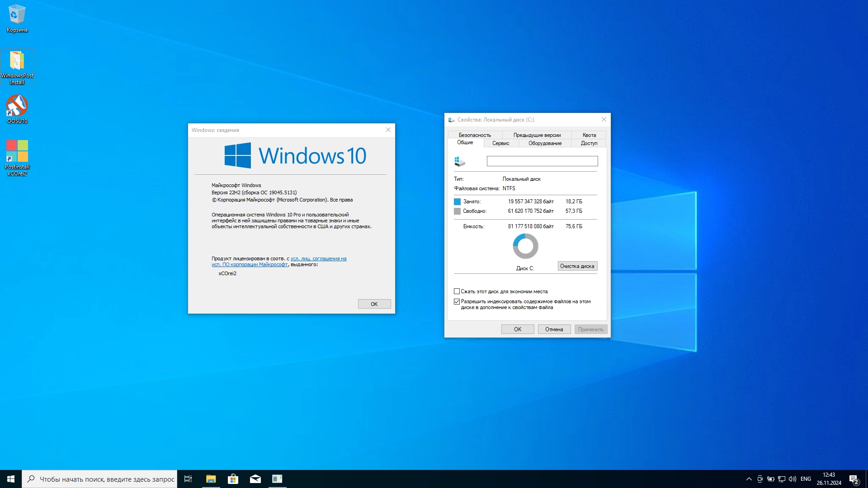Open the Recycle Bin (Корзина) desktop icon
Image resolution: width=868 pixels, height=488 pixels.
(17, 18)
